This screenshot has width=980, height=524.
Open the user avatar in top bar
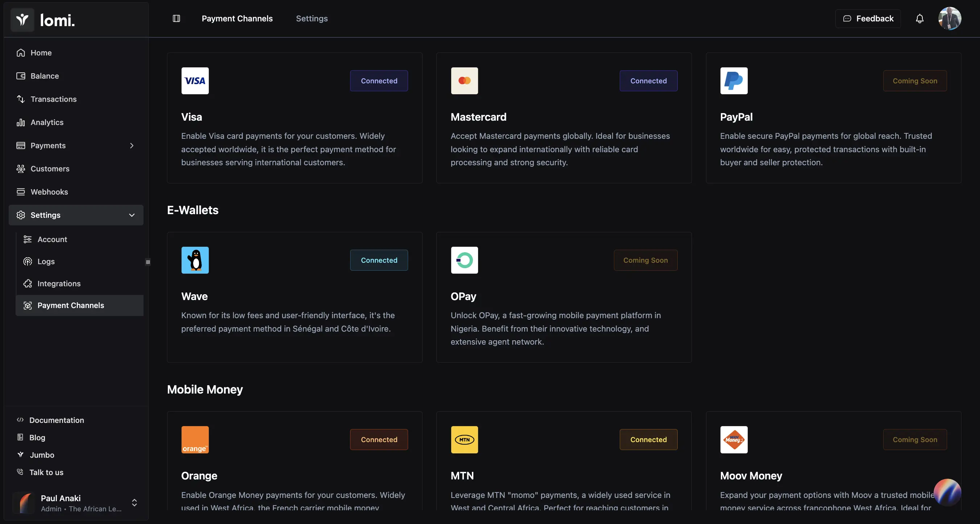point(950,18)
